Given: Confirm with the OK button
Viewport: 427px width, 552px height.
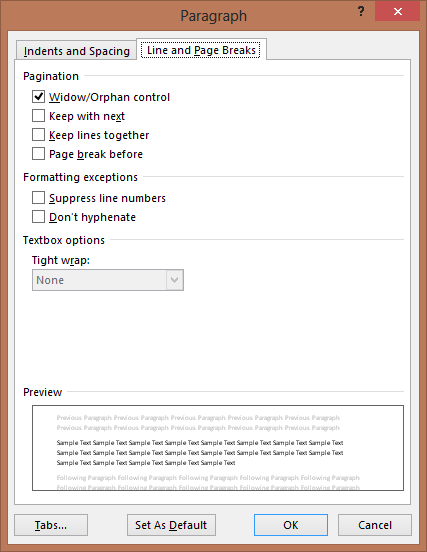Looking at the screenshot, I should [x=291, y=525].
